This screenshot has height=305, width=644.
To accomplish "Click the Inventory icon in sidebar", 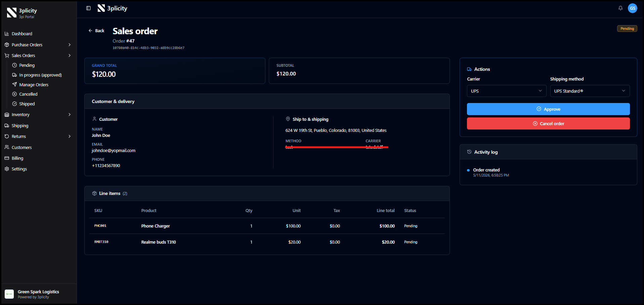I will pyautogui.click(x=7, y=115).
